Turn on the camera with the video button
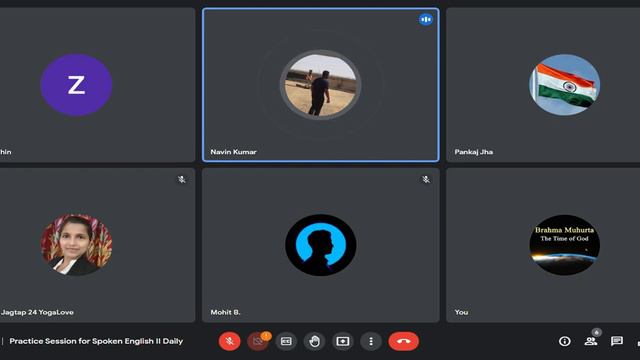 [x=258, y=341]
